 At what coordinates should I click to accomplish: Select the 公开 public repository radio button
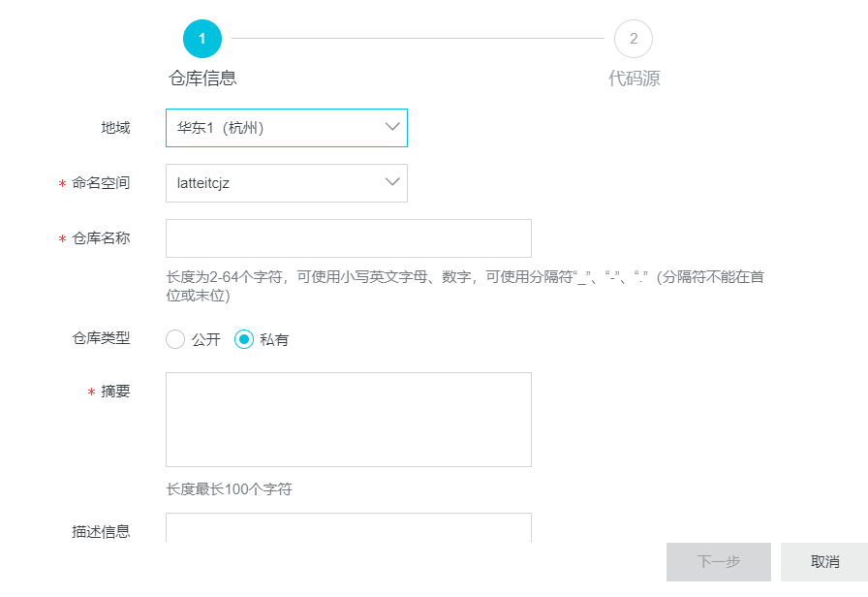pyautogui.click(x=175, y=340)
